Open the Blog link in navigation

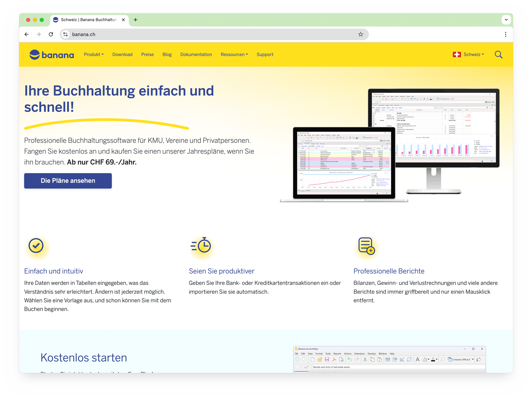167,55
